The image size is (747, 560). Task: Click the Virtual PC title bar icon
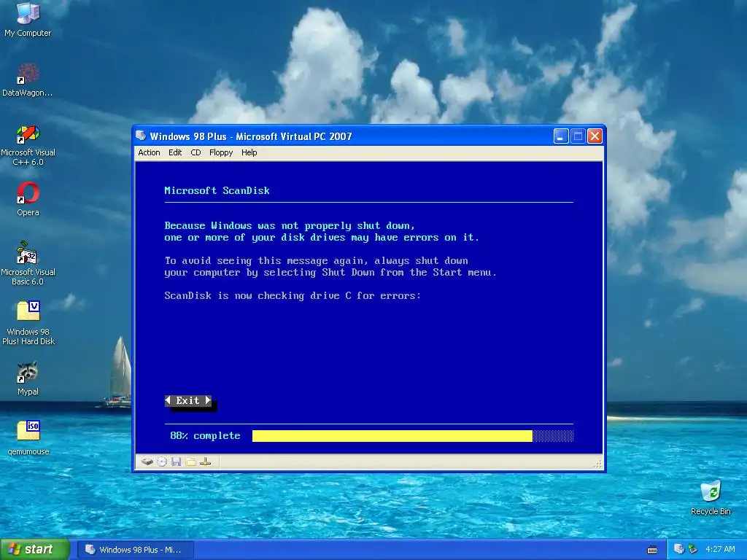[x=141, y=136]
